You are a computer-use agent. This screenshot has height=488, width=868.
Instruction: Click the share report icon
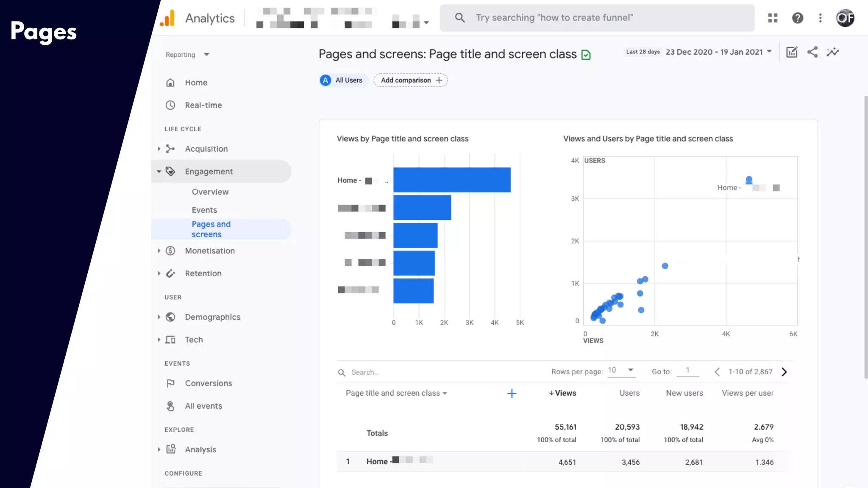point(812,52)
